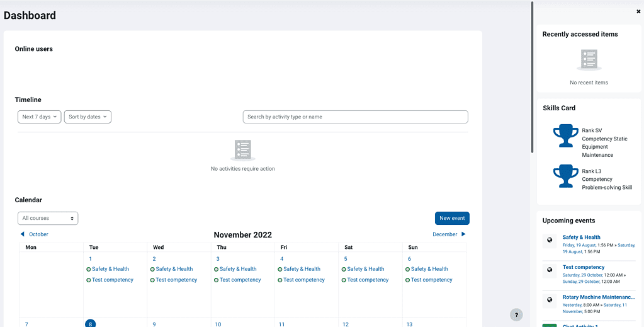
Task: Open Test competency event on Wednesday 2
Action: [x=176, y=280]
